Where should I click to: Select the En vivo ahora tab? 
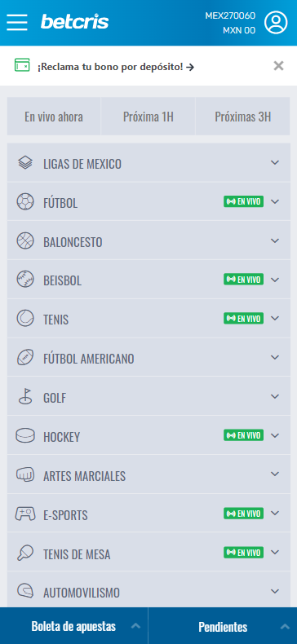(54, 117)
